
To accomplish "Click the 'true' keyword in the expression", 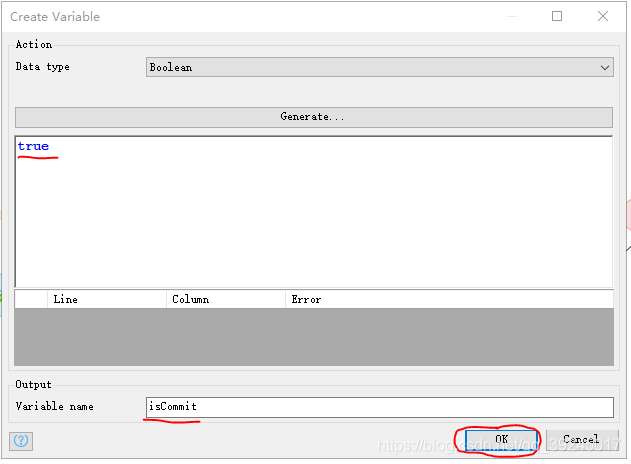I will pyautogui.click(x=33, y=146).
